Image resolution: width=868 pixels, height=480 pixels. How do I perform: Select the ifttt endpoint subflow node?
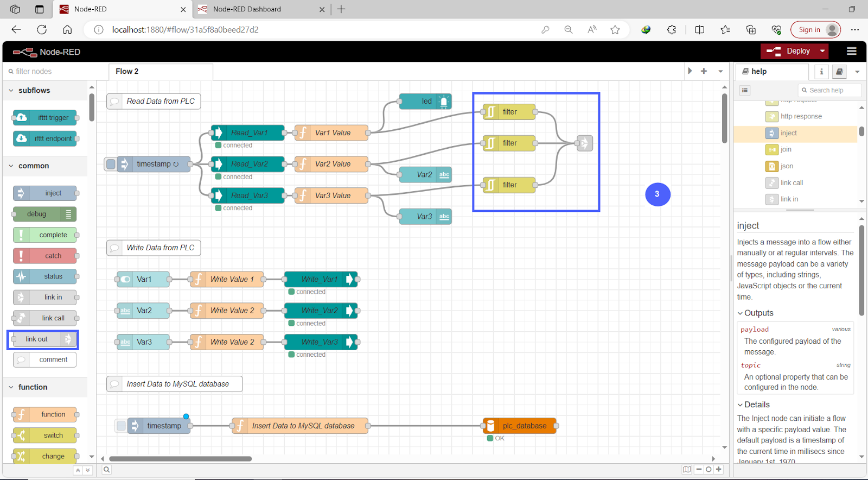(x=45, y=138)
